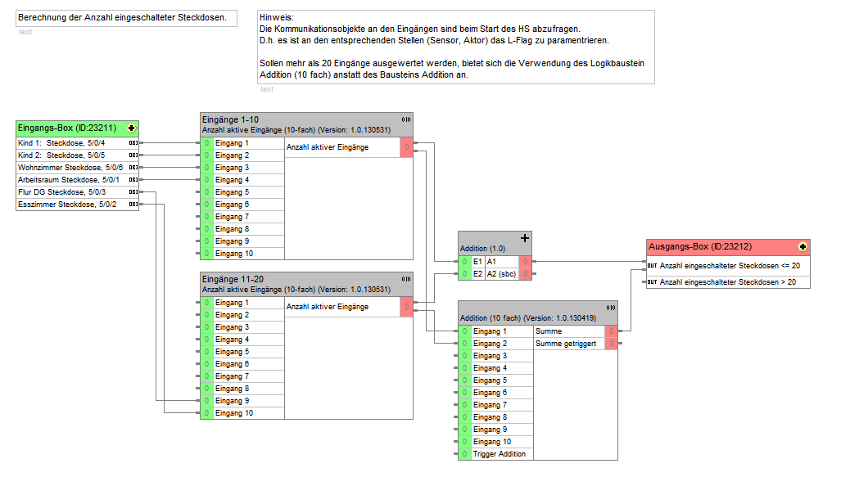Select green value cell of Eingang 1 in Eingänge 1-10
850x504 pixels.
tap(206, 143)
